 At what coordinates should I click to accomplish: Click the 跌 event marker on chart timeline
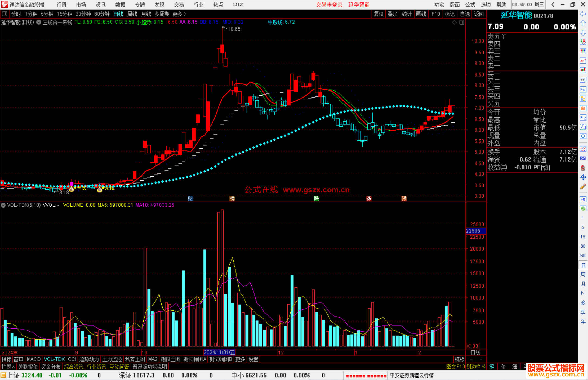316,199
